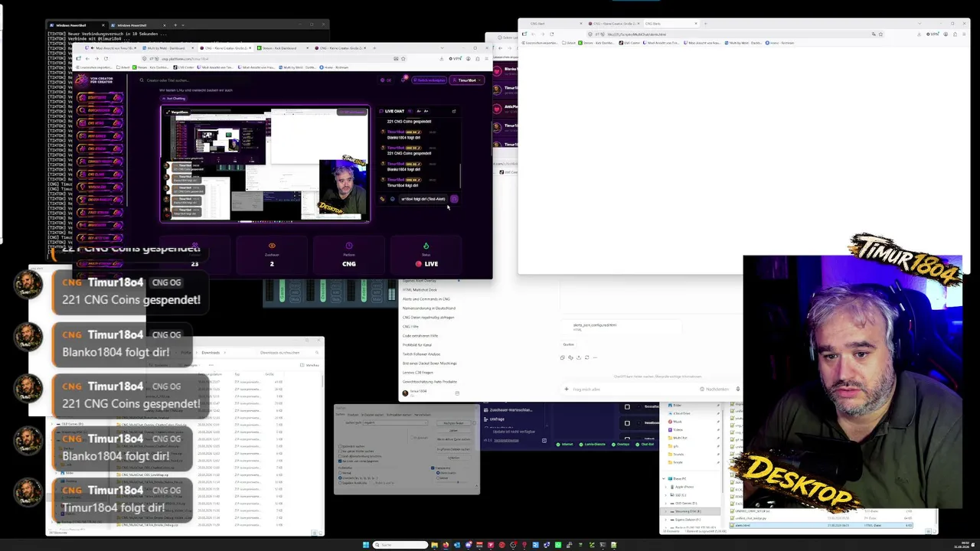Decrease chat font size with A- in Live Chat
Viewport: 980px width, 551px height.
(418, 111)
